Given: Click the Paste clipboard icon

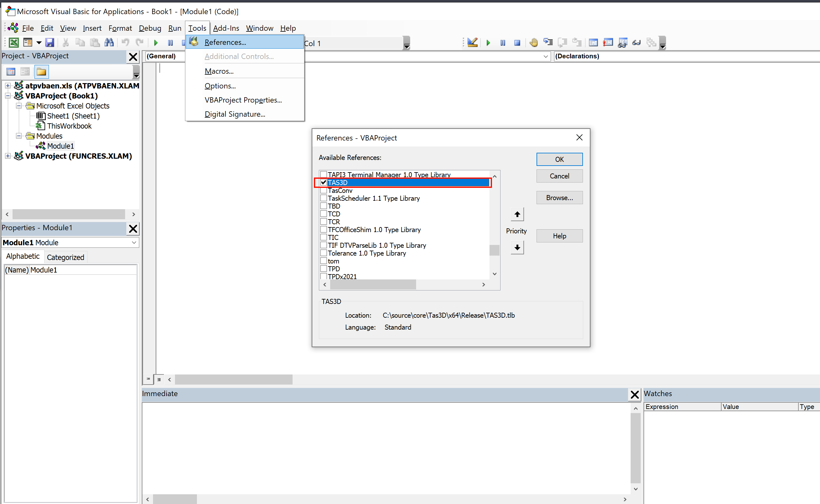Looking at the screenshot, I should click(95, 43).
